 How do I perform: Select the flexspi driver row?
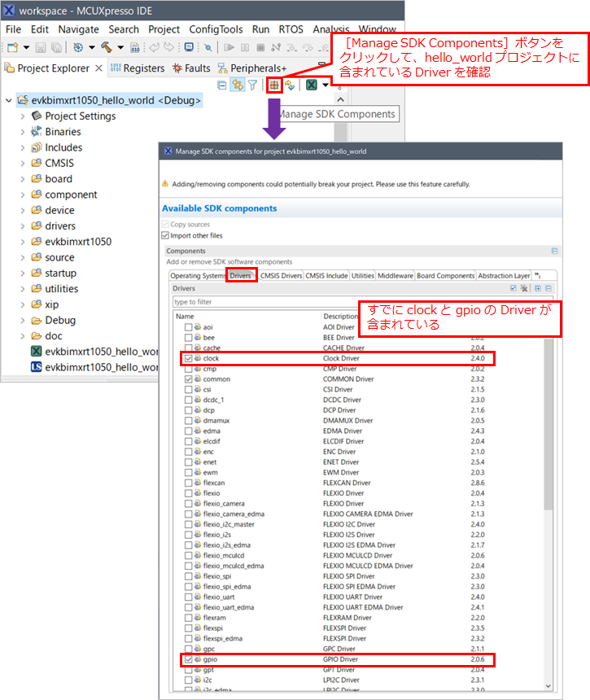click(334, 628)
